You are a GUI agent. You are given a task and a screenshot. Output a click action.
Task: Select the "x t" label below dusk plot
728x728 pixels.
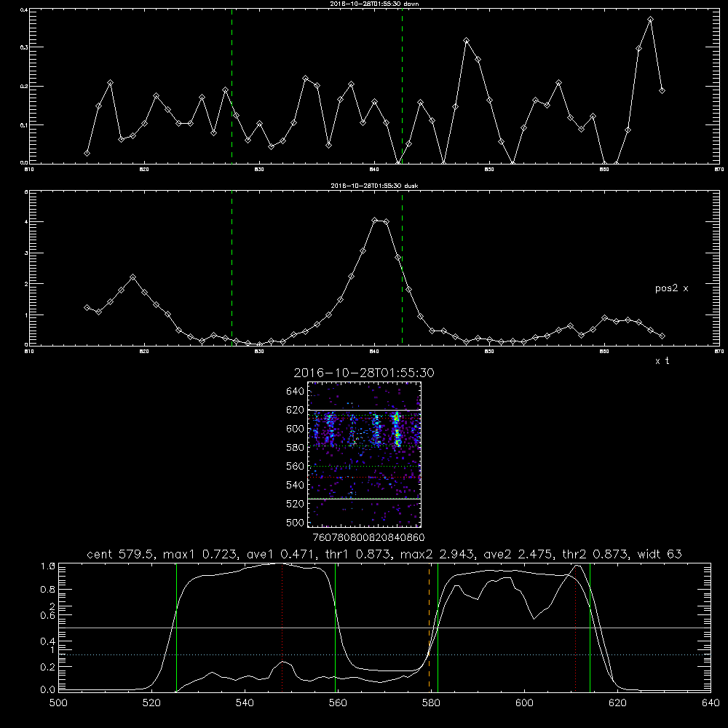point(662,361)
